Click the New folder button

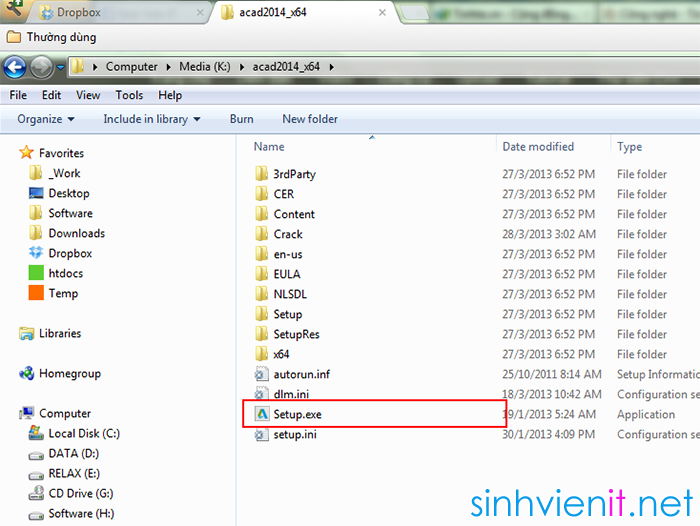310,119
